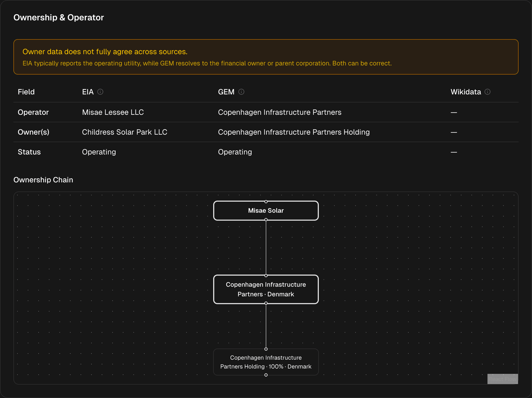532x398 pixels.
Task: Click the EIA status Operating value
Action: click(99, 152)
